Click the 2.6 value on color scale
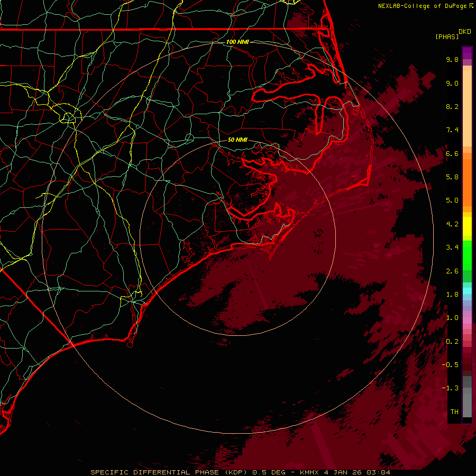Viewport: 476px width, 476px height. (452, 271)
